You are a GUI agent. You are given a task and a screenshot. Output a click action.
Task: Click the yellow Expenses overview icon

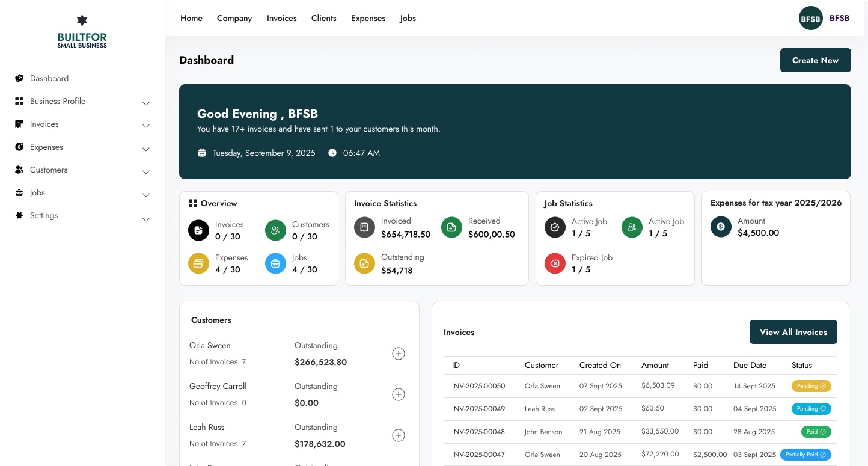click(x=198, y=263)
